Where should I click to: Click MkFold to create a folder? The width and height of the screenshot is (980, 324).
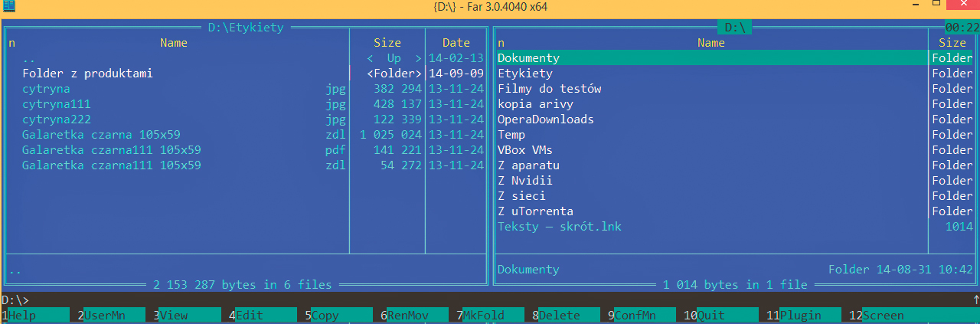click(x=493, y=315)
